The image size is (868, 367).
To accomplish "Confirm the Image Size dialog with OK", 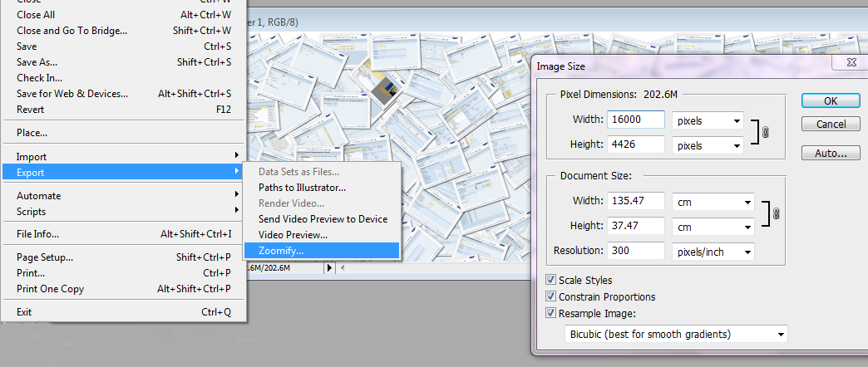I will click(831, 100).
